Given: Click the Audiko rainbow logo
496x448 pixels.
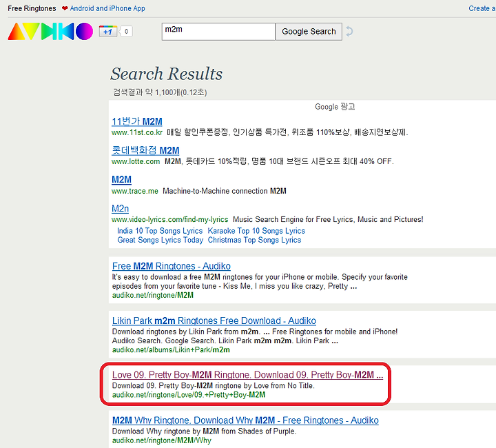Looking at the screenshot, I should [x=50, y=31].
